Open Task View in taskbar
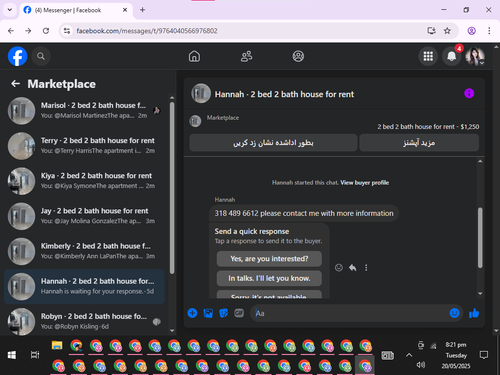Viewport: 500px width, 375px height. [x=35, y=355]
